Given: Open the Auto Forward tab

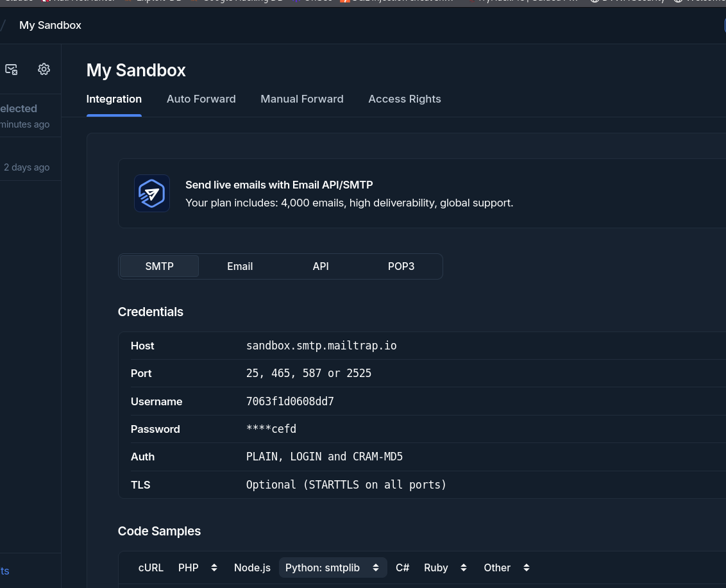Looking at the screenshot, I should tap(201, 99).
